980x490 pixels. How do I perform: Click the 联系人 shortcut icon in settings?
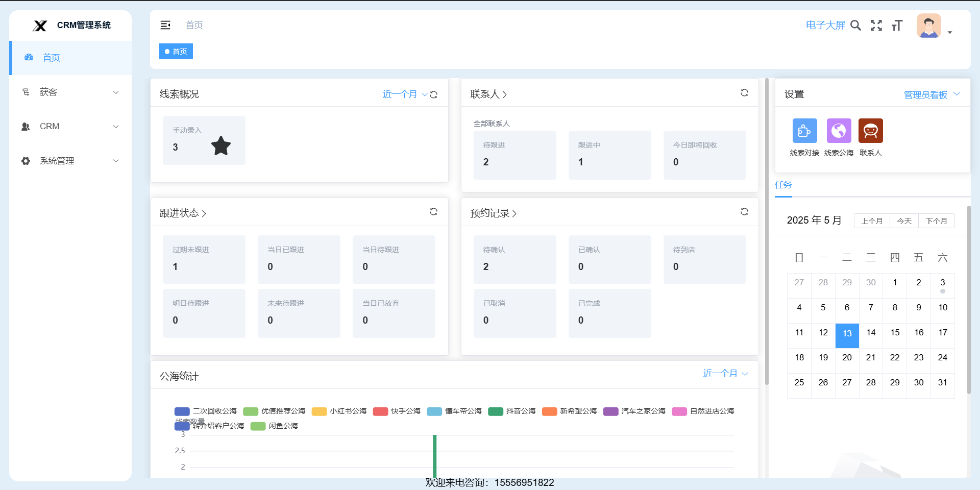point(870,131)
